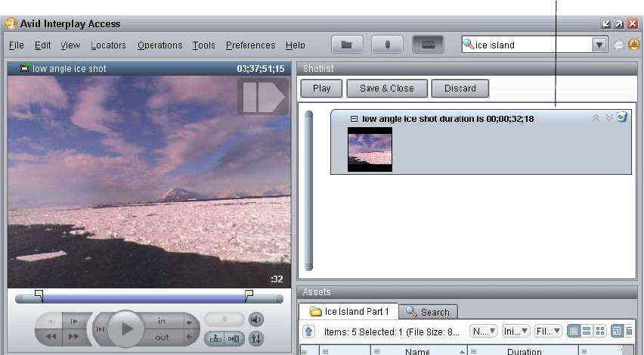This screenshot has width=644, height=355.
Task: Switch Assets to list view
Action: [x=574, y=331]
